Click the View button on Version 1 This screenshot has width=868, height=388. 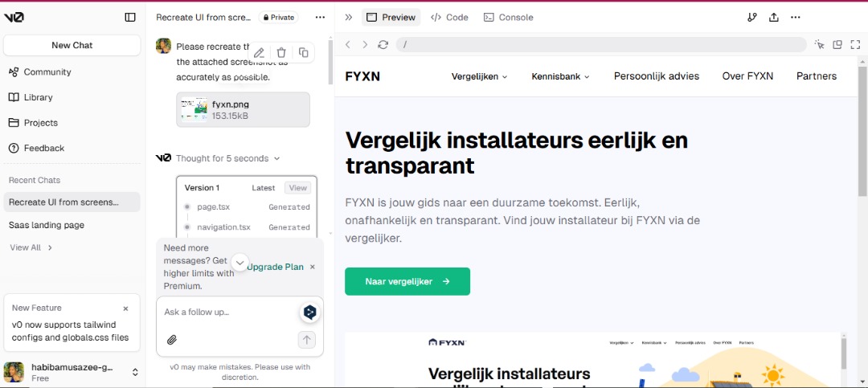pyautogui.click(x=298, y=188)
